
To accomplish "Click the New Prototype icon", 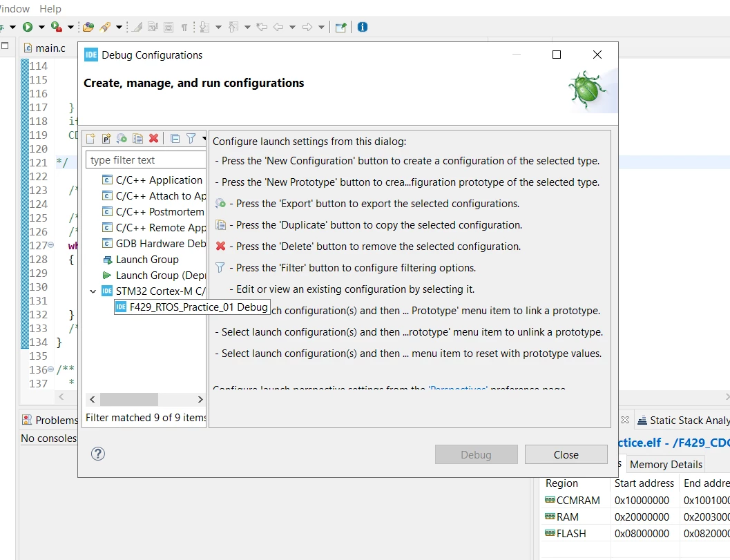I will (x=106, y=138).
